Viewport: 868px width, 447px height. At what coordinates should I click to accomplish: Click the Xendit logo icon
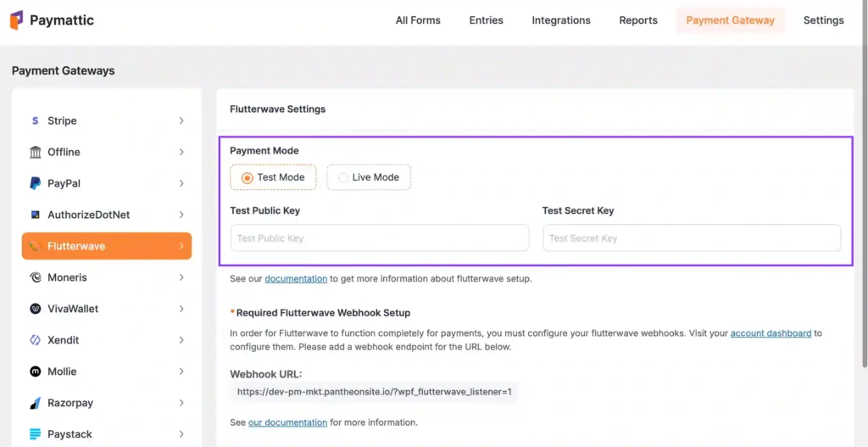[x=36, y=340]
